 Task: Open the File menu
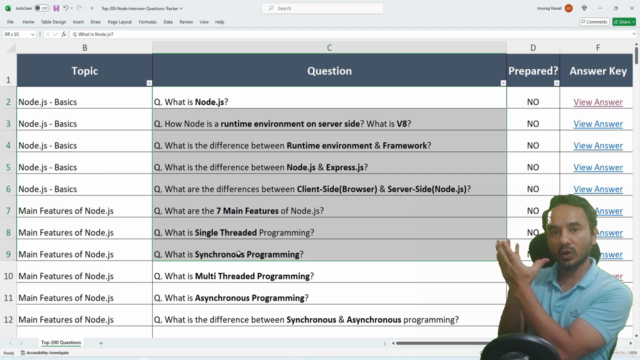point(10,22)
